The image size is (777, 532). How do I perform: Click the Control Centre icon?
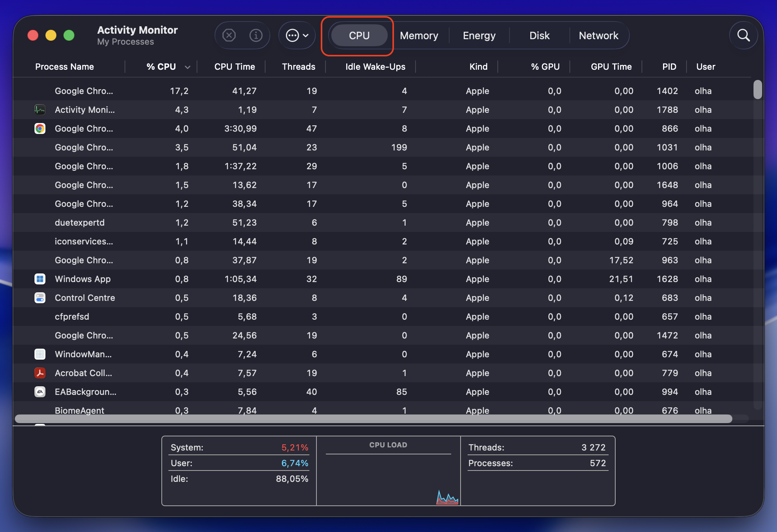coord(40,298)
